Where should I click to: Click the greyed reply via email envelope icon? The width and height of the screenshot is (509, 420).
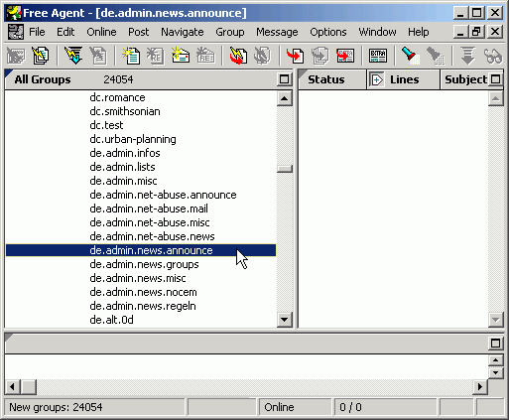click(205, 56)
